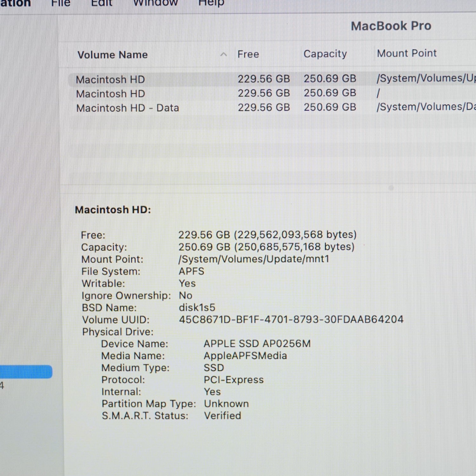Click the BSD name disk1s5
Viewport: 476px width, 476px height.
[x=197, y=307]
